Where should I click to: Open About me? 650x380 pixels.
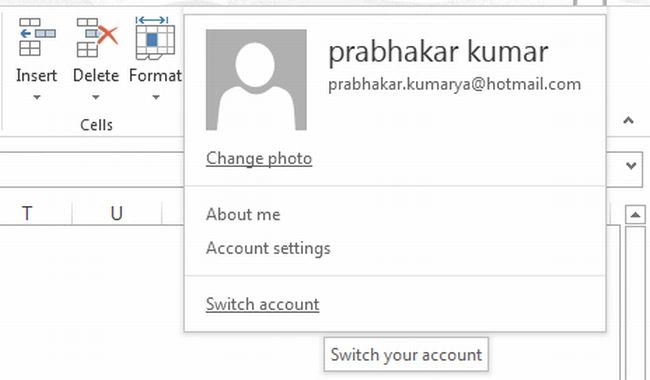click(243, 215)
